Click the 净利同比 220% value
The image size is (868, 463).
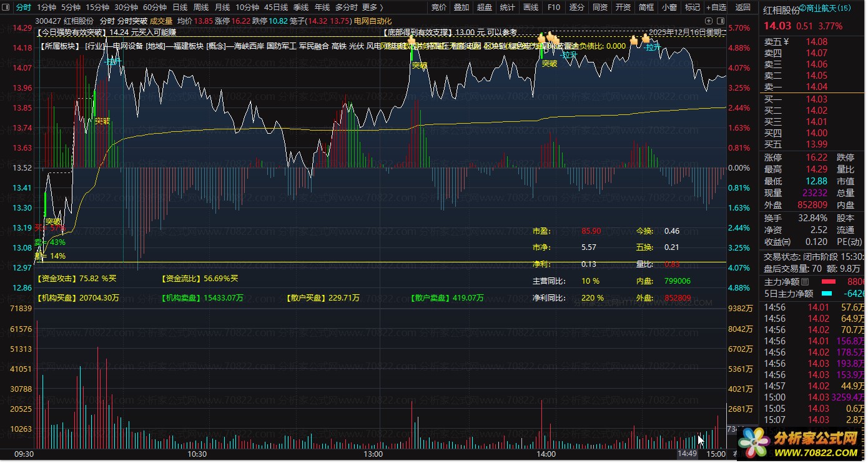coord(593,298)
